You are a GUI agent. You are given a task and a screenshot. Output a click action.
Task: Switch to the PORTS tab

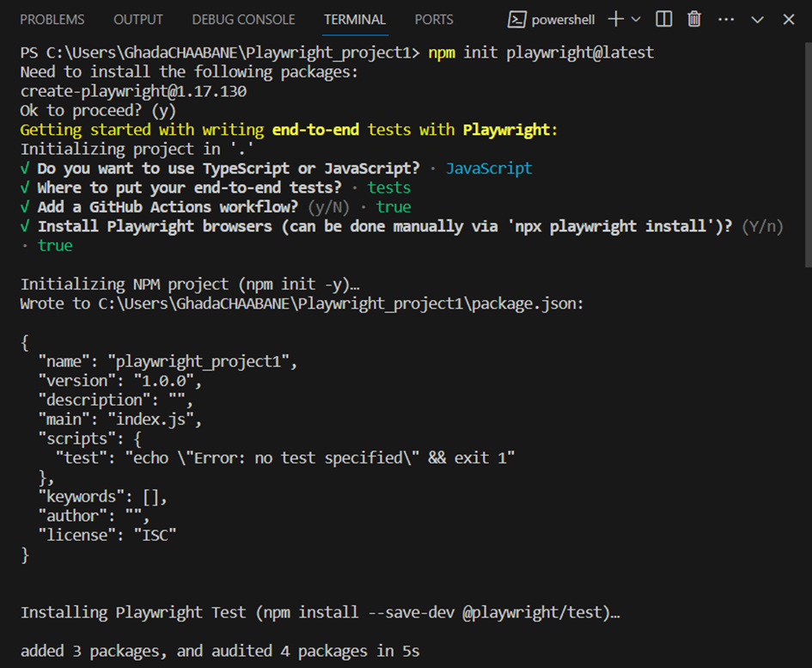(x=433, y=19)
